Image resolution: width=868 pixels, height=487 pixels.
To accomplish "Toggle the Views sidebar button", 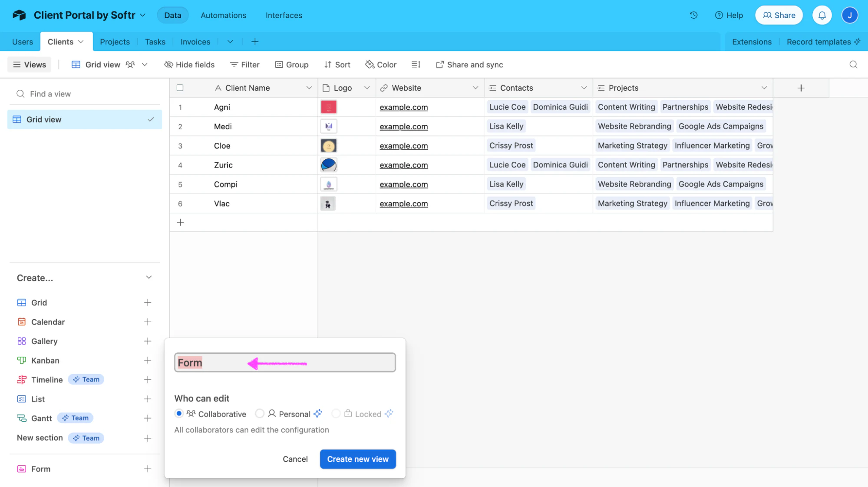I will point(30,65).
